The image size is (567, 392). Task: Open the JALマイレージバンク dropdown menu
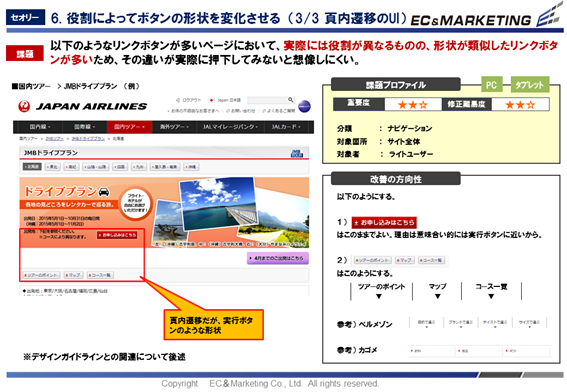click(x=230, y=127)
